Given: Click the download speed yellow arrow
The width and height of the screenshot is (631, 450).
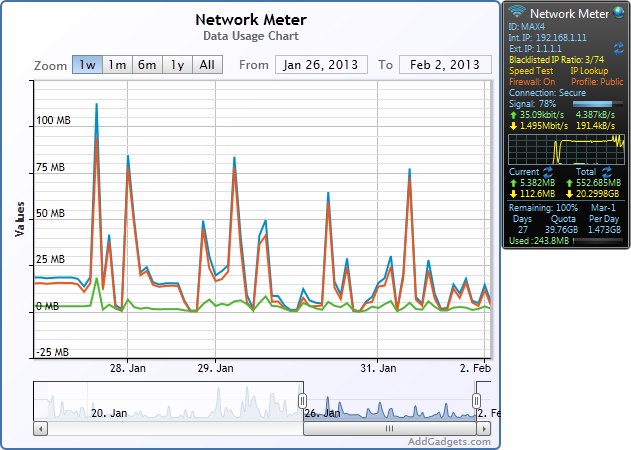Looking at the screenshot, I should click(x=513, y=126).
